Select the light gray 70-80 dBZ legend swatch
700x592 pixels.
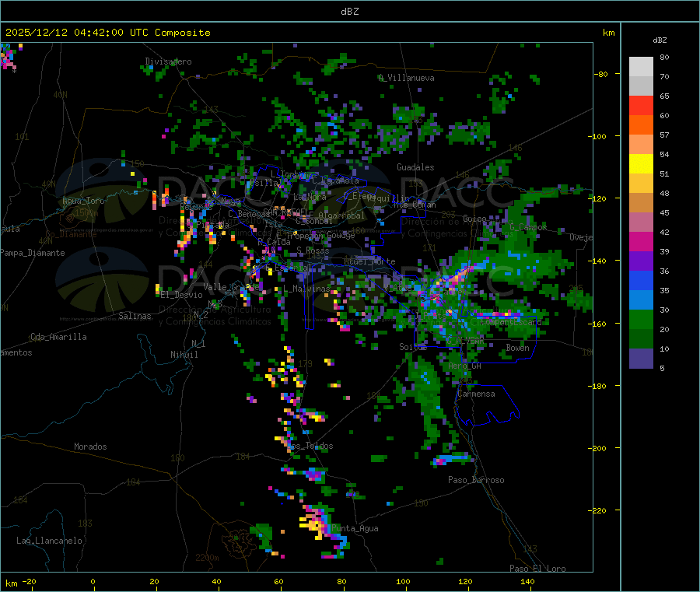641,67
